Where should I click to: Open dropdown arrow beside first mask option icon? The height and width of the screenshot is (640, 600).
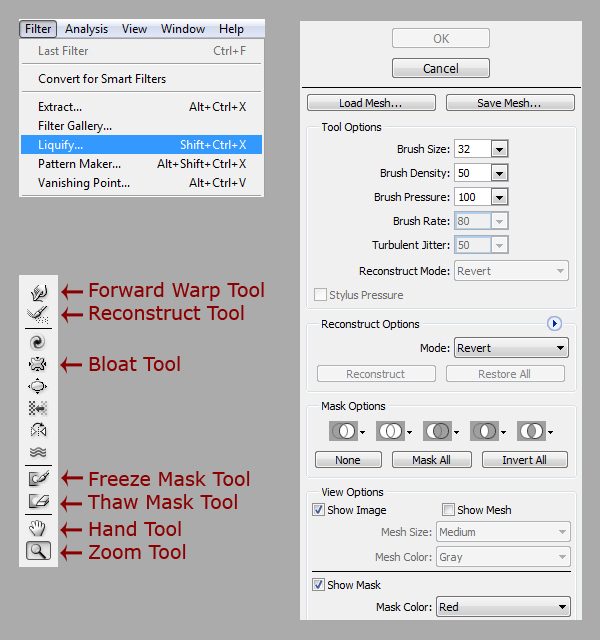(362, 432)
